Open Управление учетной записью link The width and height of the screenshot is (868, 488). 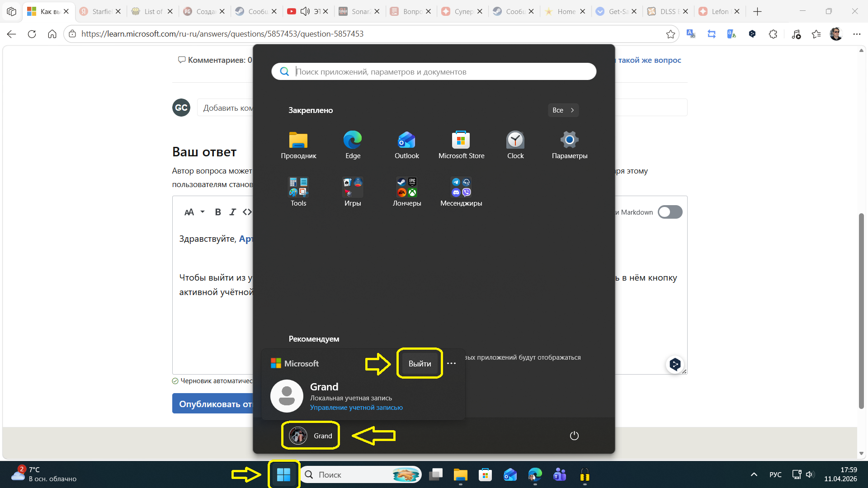pyautogui.click(x=356, y=408)
